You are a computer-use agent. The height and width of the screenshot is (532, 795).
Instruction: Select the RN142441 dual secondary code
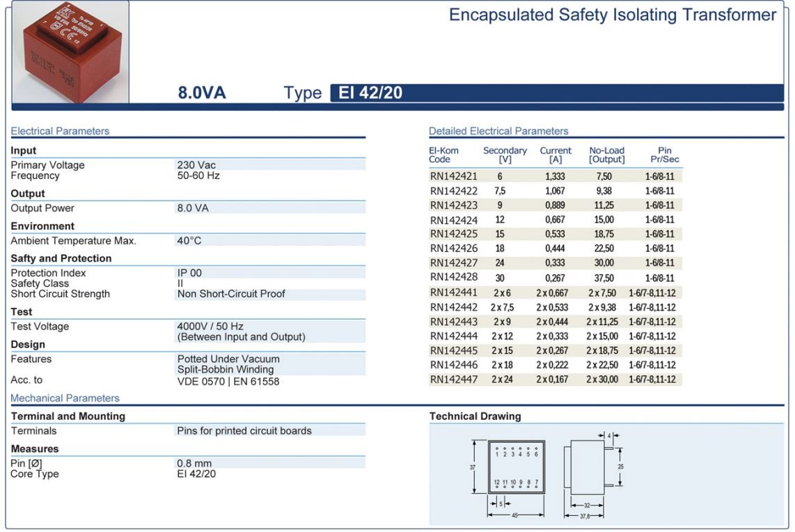[453, 292]
